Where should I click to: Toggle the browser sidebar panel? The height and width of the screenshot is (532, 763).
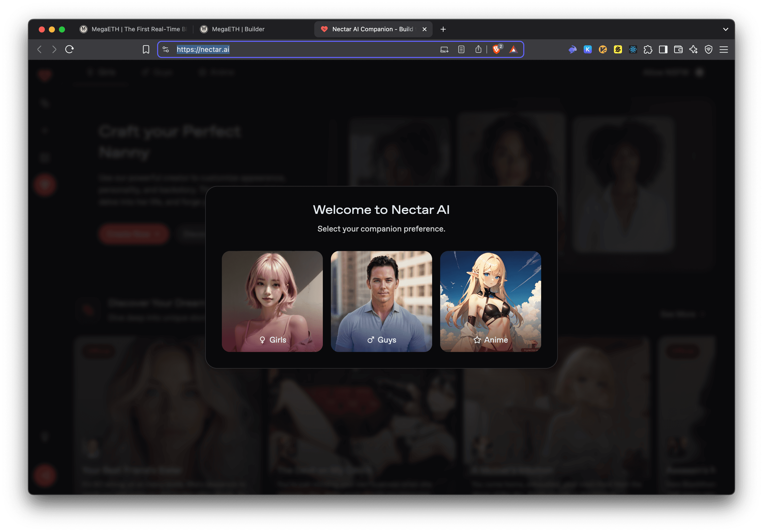coord(663,50)
